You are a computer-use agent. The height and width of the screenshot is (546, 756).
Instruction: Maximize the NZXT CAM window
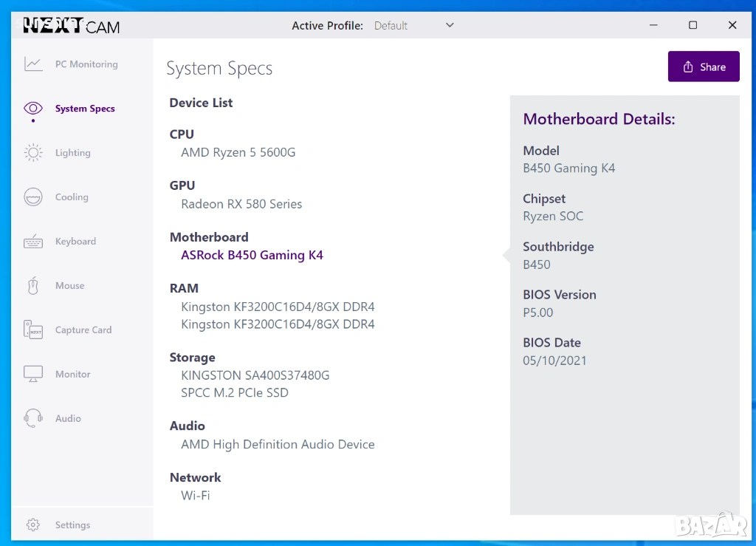coord(693,25)
